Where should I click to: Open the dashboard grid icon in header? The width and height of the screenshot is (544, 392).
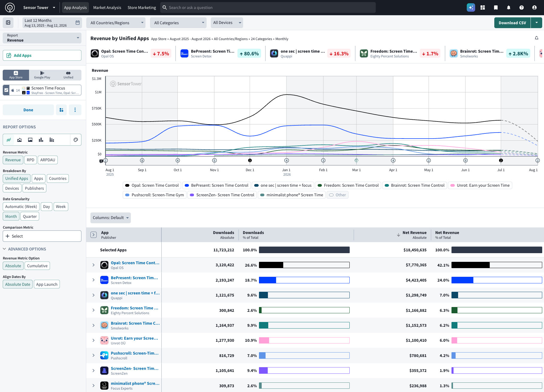coord(483,7)
